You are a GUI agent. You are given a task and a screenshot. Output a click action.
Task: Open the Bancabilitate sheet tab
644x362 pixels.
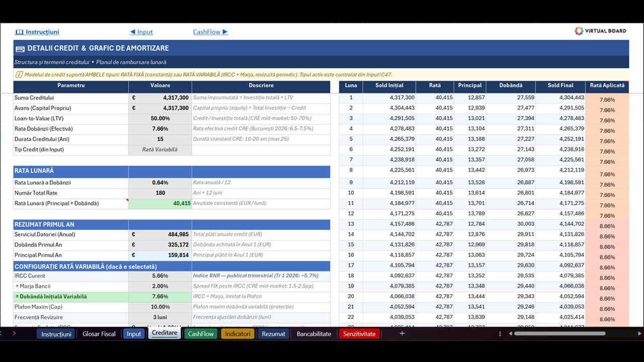tap(314, 334)
